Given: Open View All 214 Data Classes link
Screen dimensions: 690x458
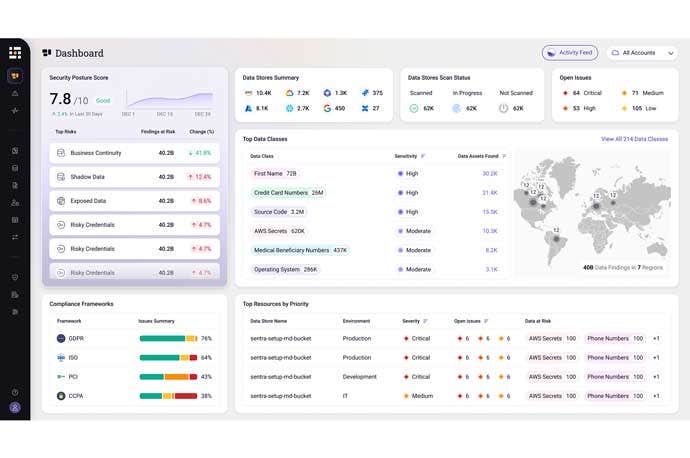Looking at the screenshot, I should point(634,139).
